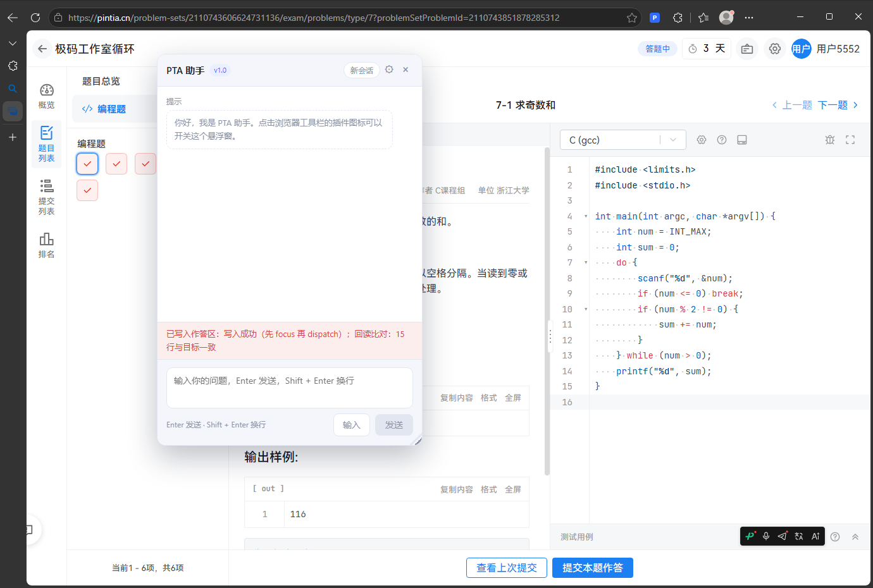Click 提交本题作答 submit button

point(593,568)
